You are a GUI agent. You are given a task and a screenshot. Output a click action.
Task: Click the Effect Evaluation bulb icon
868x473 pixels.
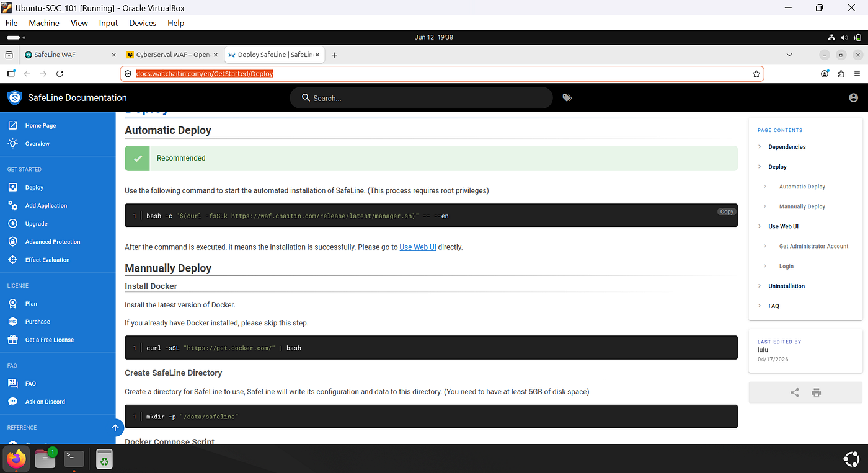coord(12,259)
